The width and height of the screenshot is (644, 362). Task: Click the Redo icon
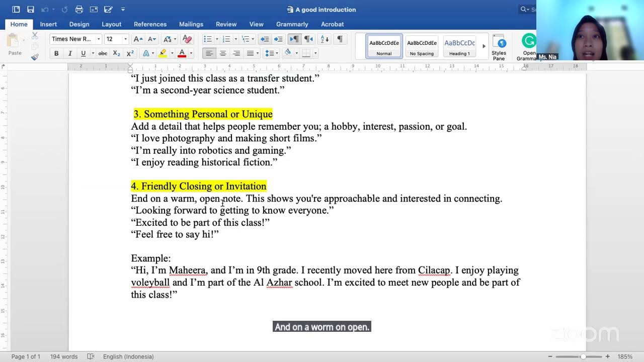pyautogui.click(x=64, y=10)
